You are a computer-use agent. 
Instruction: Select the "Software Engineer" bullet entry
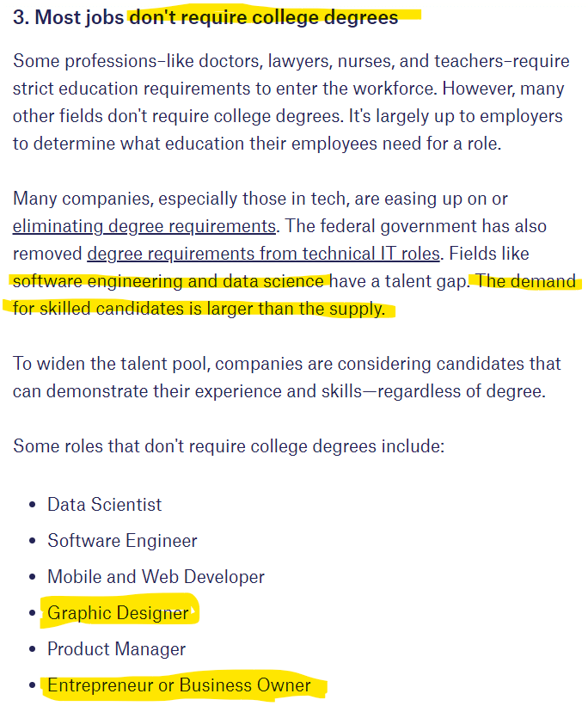click(x=122, y=541)
